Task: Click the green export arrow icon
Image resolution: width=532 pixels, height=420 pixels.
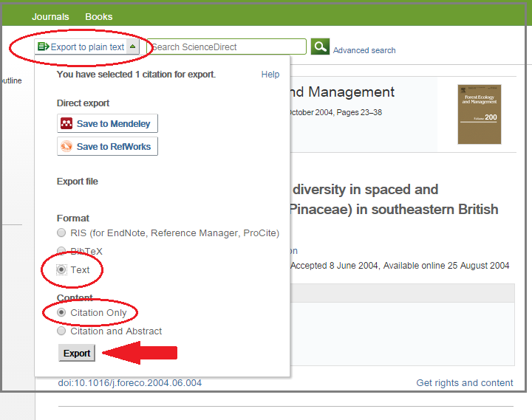Action: point(44,47)
